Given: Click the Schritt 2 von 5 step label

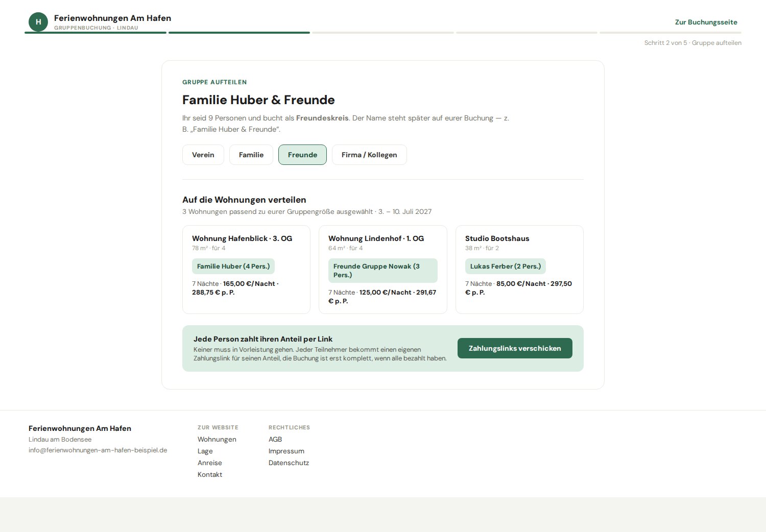Looking at the screenshot, I should pyautogui.click(x=693, y=43).
